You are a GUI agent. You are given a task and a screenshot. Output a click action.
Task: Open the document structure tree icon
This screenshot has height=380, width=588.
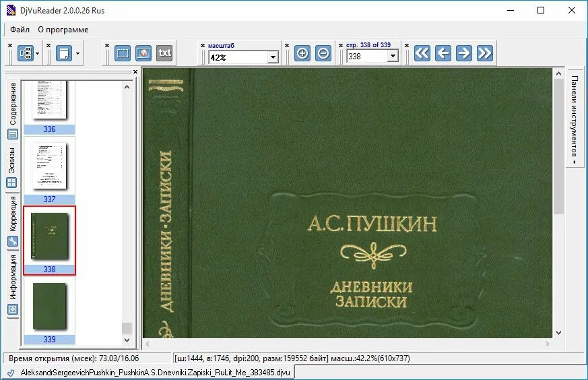pos(26,53)
